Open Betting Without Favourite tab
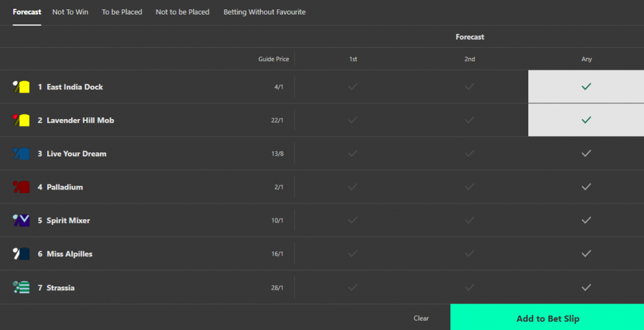The width and height of the screenshot is (644, 330). [265, 12]
